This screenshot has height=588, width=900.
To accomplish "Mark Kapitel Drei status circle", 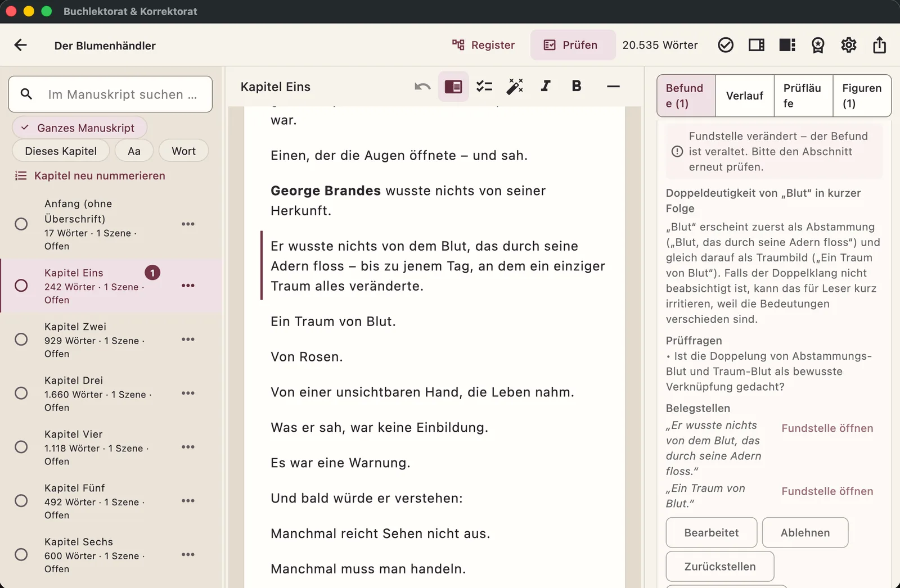I will pos(21,393).
